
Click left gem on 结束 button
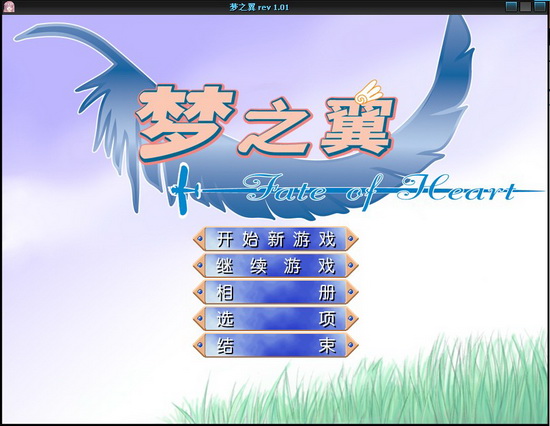click(200, 345)
